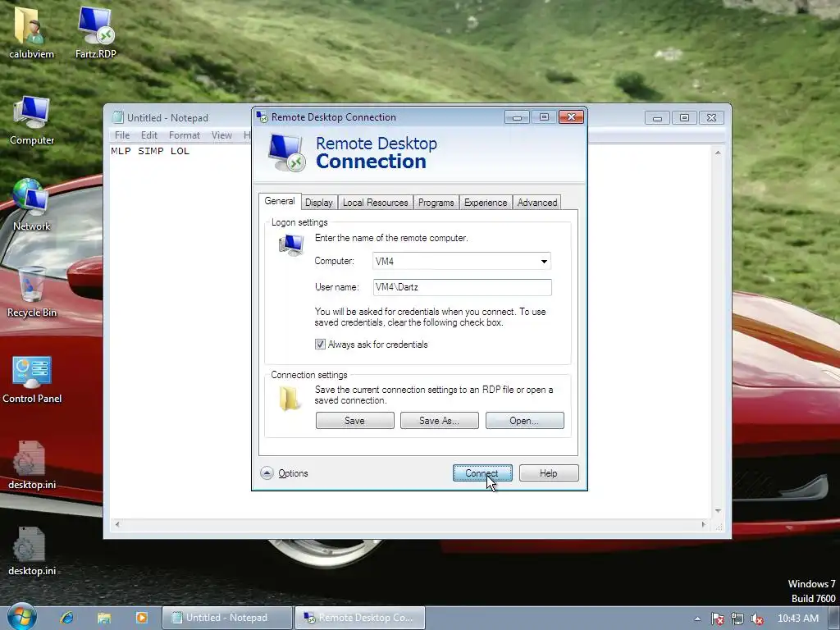Click the Notepad title bar icon
The width and height of the screenshot is (840, 630).
117,117
